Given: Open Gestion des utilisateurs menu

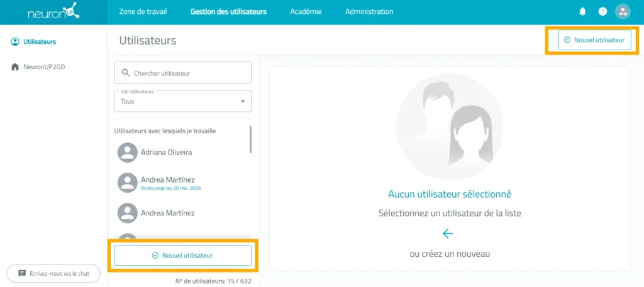Looking at the screenshot, I should pyautogui.click(x=228, y=11).
